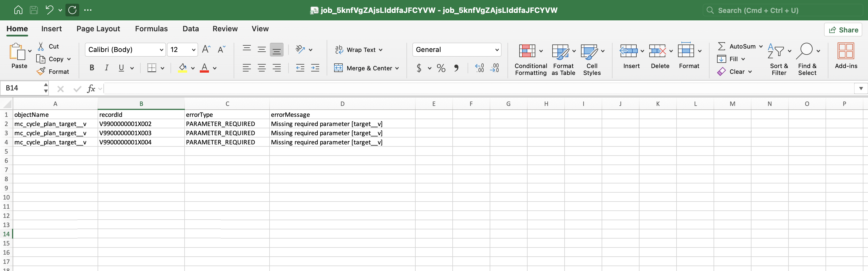Open the Page Layout tab
Viewport: 868px width, 271px height.
[98, 29]
